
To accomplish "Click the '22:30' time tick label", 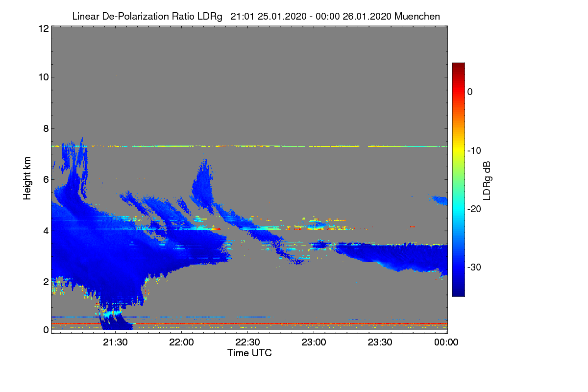I will pos(248,343).
